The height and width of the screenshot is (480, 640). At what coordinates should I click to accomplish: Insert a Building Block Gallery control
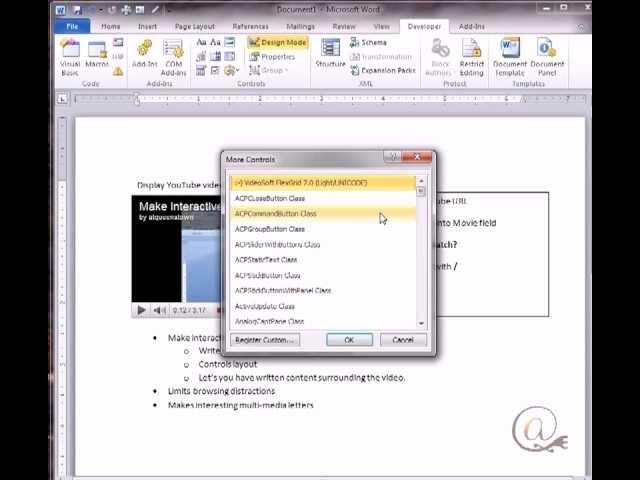[x=201, y=57]
